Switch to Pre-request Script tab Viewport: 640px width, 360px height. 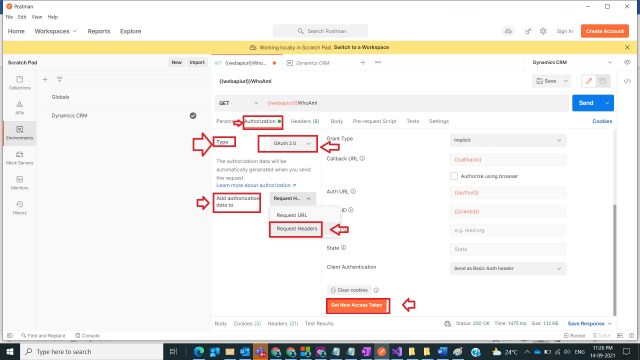click(374, 121)
